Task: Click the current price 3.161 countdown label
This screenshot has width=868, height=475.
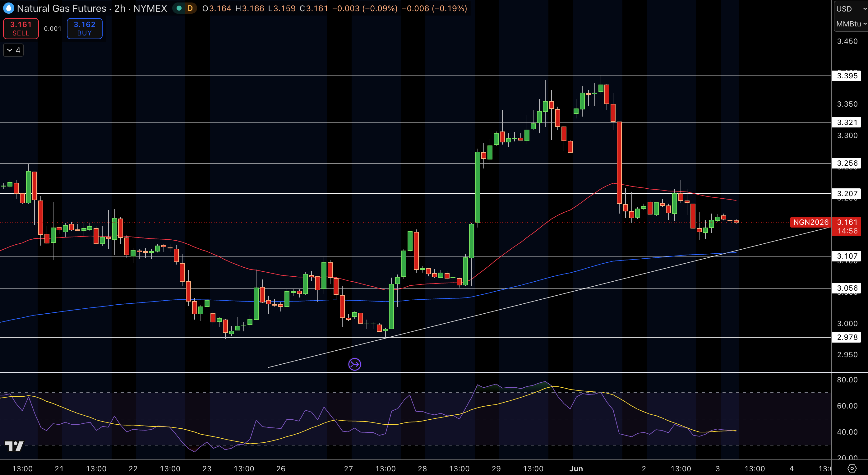Action: tap(847, 226)
